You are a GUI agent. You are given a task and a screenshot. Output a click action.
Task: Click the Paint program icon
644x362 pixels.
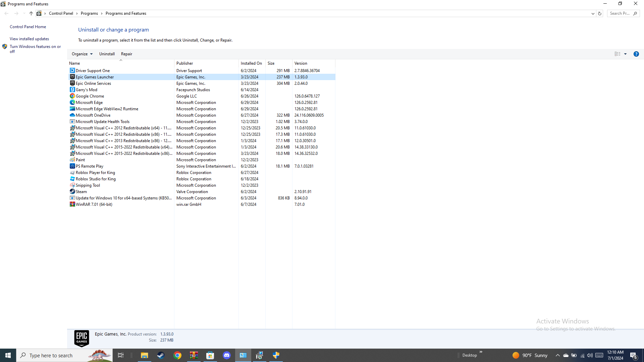point(72,160)
